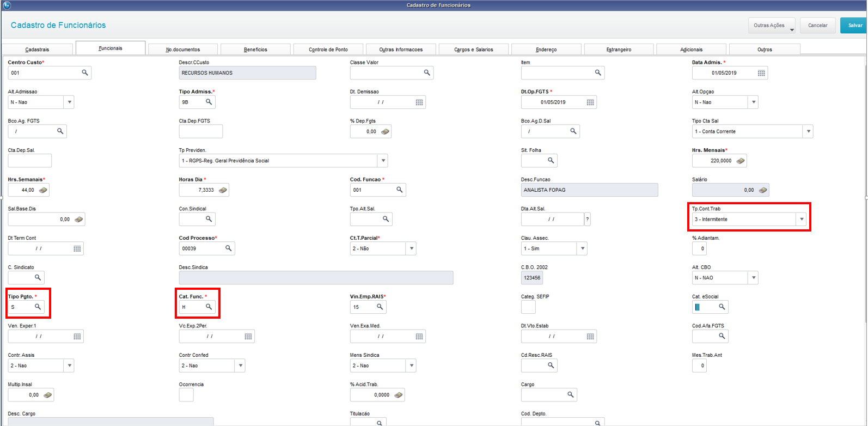Image resolution: width=868 pixels, height=426 pixels.
Task: Open Data Admis. calendar picker
Action: click(761, 73)
